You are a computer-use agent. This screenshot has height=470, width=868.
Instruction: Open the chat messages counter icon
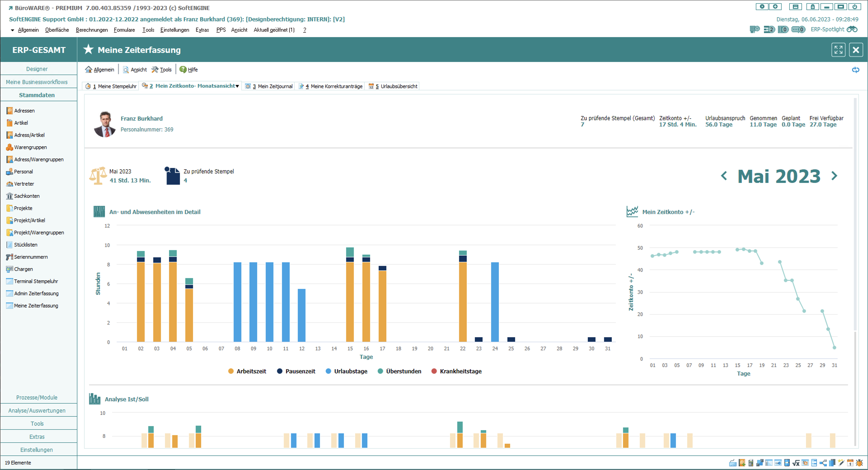click(798, 29)
